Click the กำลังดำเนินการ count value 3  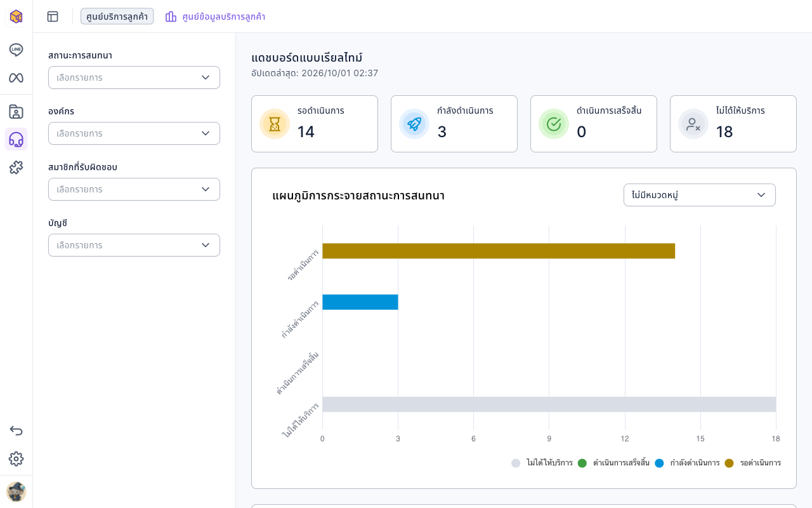442,131
